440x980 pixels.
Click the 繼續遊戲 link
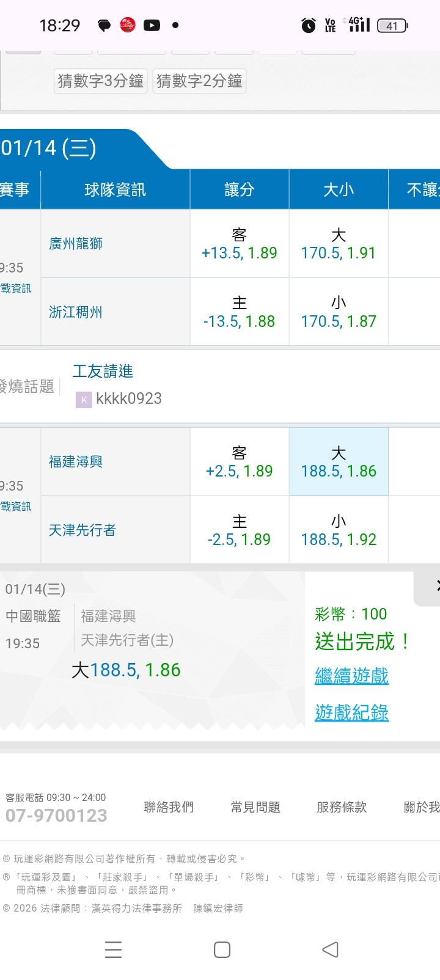[x=351, y=676]
